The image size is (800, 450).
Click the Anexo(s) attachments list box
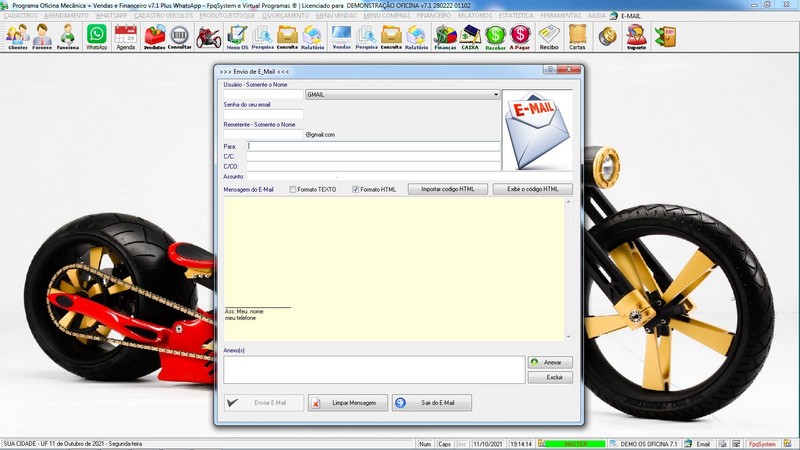coord(374,370)
